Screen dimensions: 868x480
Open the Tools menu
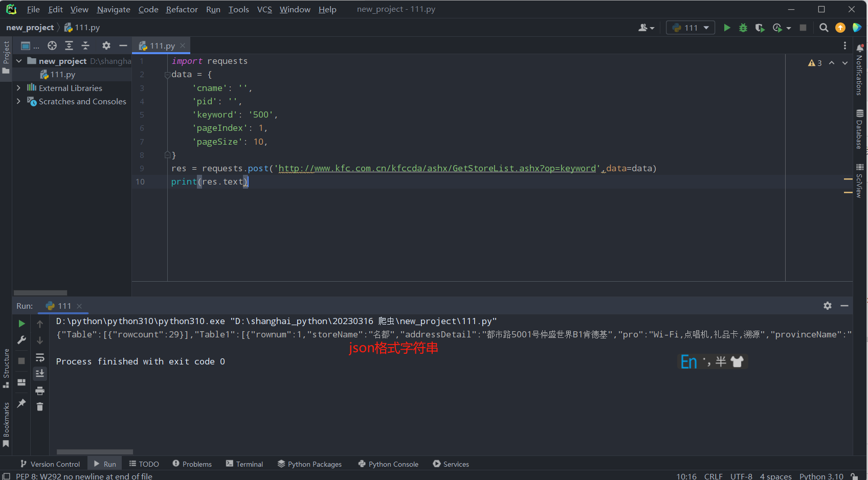pos(238,9)
